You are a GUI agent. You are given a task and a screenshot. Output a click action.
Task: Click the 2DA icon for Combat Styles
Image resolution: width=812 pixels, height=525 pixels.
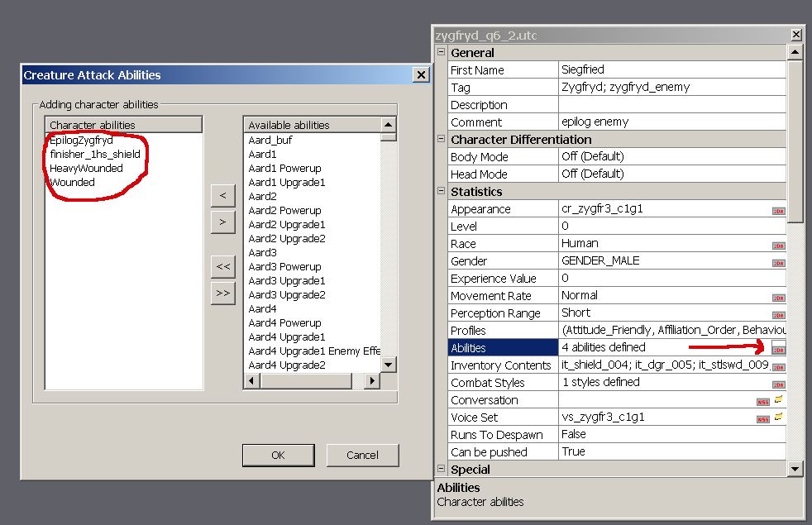(778, 384)
